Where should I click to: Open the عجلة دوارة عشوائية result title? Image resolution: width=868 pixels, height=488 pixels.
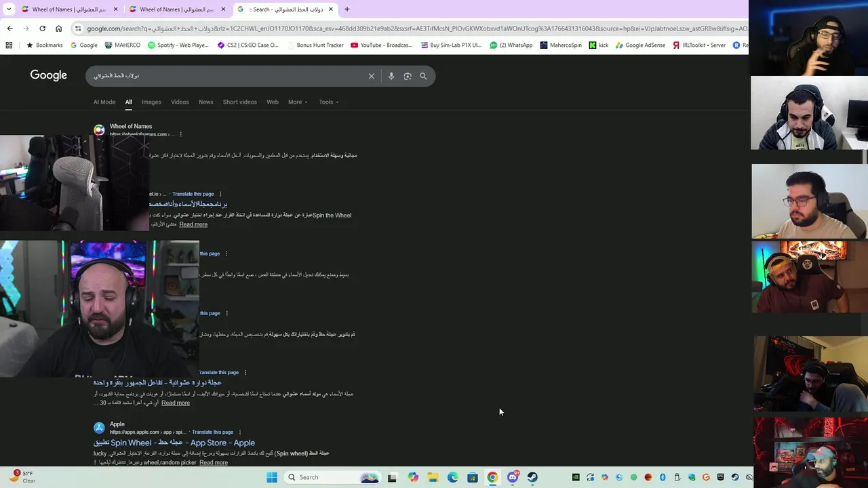click(157, 382)
